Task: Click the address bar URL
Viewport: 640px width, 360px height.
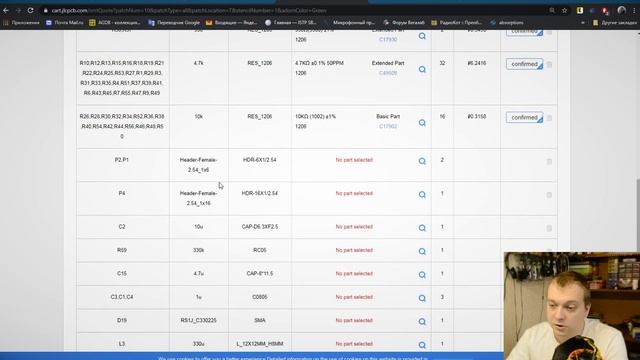Action: click(189, 11)
